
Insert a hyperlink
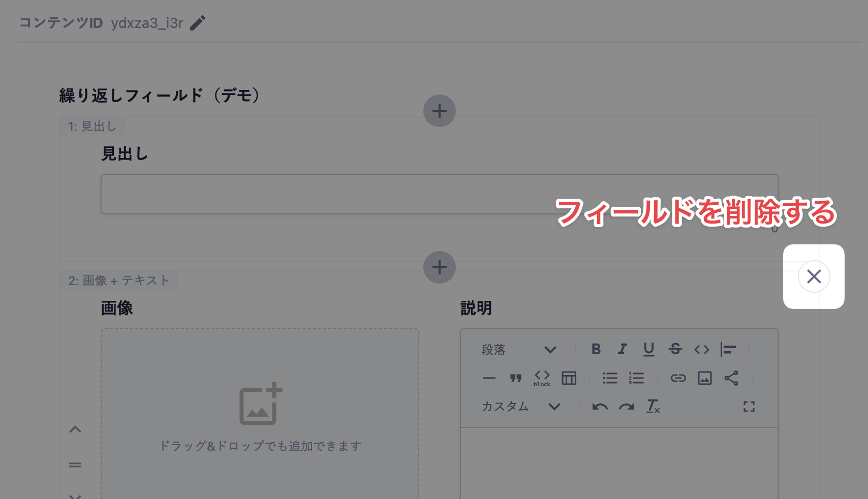point(678,378)
